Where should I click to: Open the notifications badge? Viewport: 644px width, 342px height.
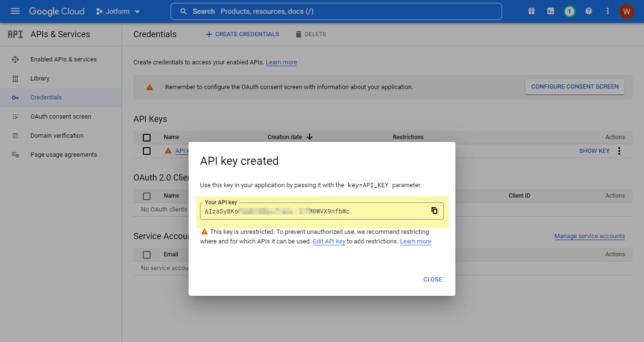(x=569, y=11)
